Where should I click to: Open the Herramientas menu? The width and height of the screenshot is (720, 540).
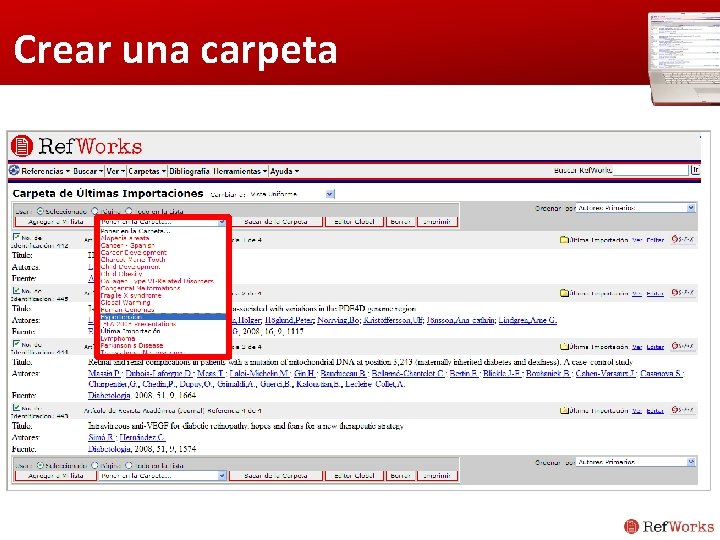coord(240,171)
